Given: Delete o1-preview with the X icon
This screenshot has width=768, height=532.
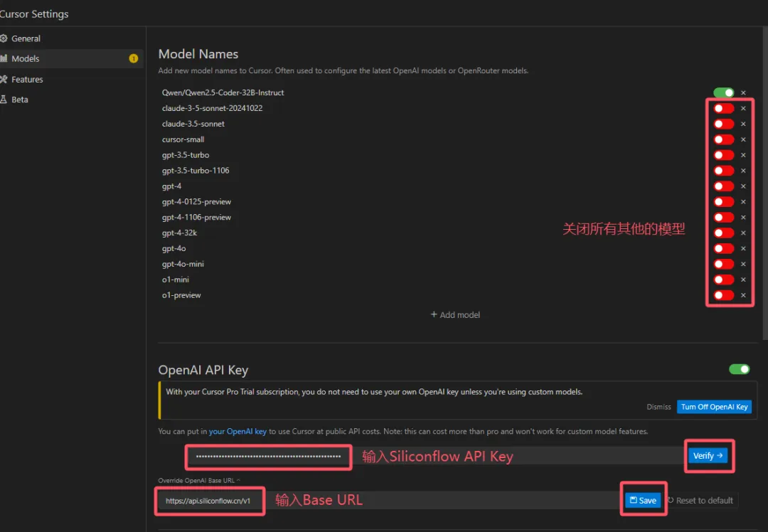Looking at the screenshot, I should (743, 295).
